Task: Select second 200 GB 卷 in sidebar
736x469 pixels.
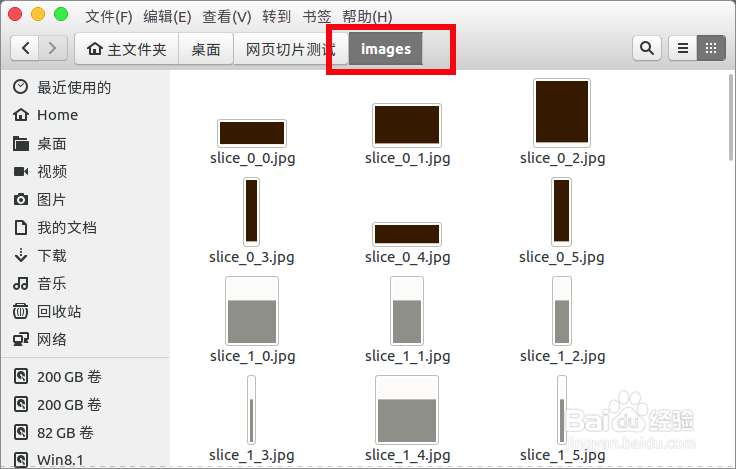Action: (69, 405)
